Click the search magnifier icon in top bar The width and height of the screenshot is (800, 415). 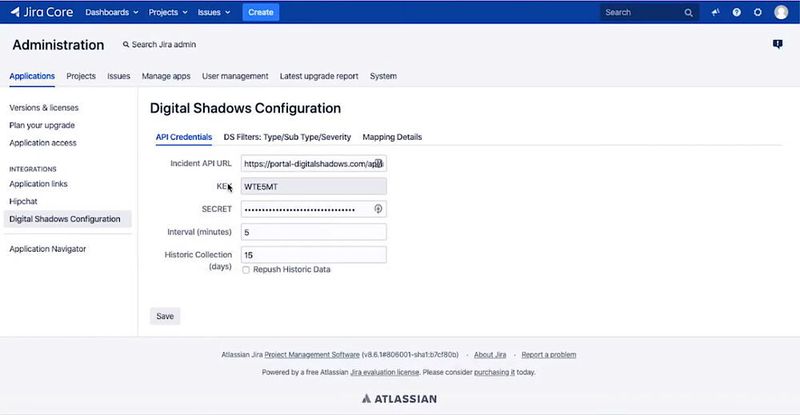pyautogui.click(x=688, y=13)
